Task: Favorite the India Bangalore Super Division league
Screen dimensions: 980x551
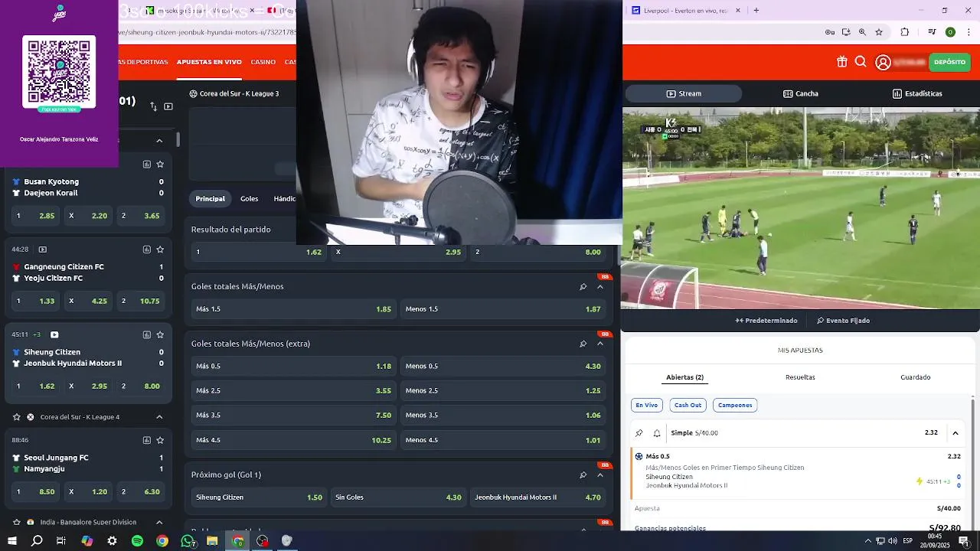Action: pos(17,522)
